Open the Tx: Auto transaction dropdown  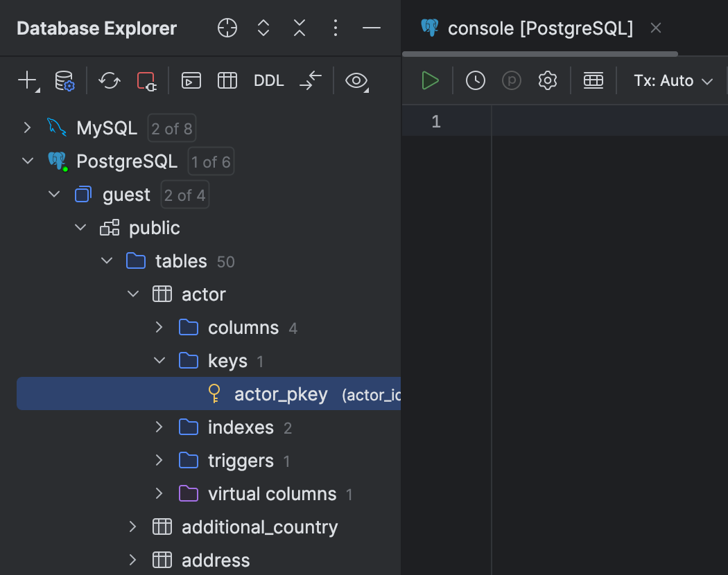672,80
